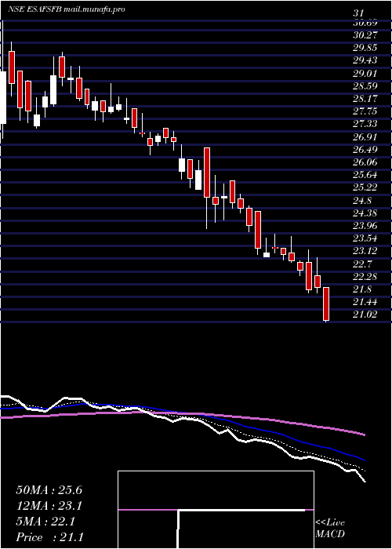
Task: Click the NSE ESAFSFB mail.munafa.pro title
Action: point(67,9)
